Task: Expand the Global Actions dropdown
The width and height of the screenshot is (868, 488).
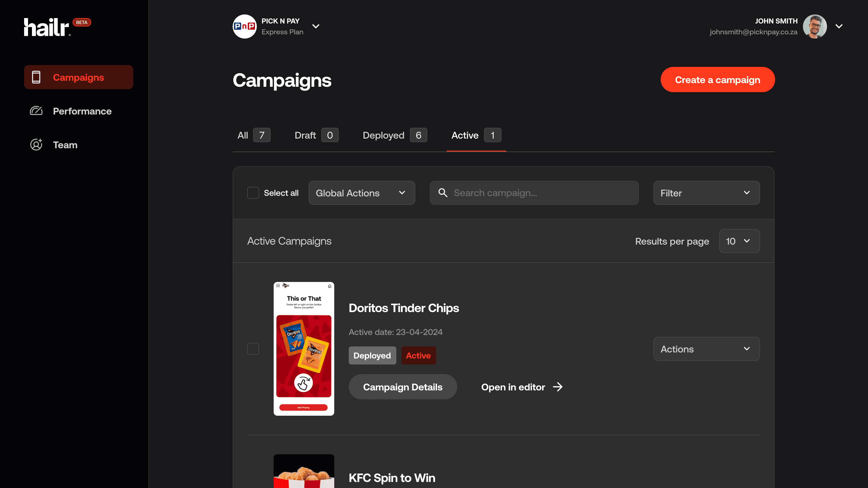Action: click(x=362, y=193)
